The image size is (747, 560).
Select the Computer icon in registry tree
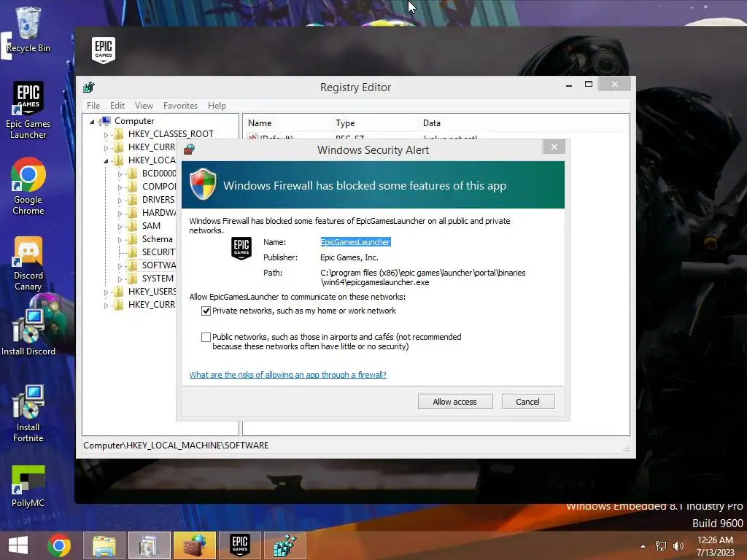pos(106,121)
